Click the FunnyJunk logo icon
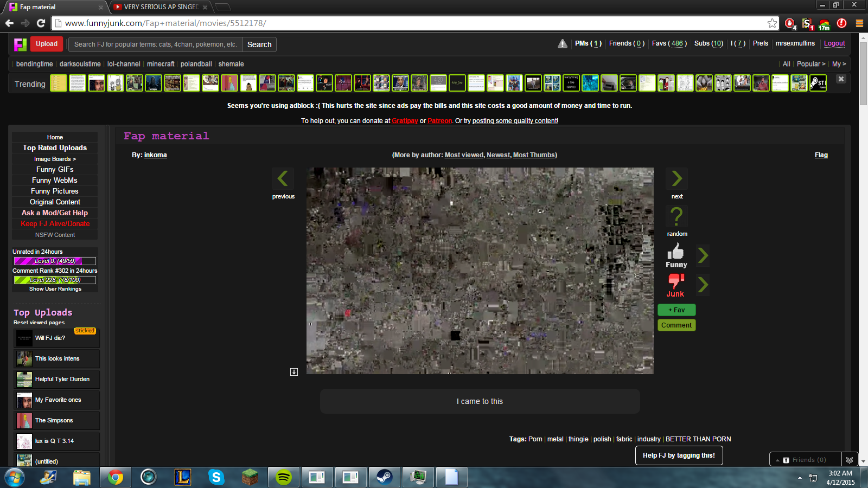 pos(20,44)
